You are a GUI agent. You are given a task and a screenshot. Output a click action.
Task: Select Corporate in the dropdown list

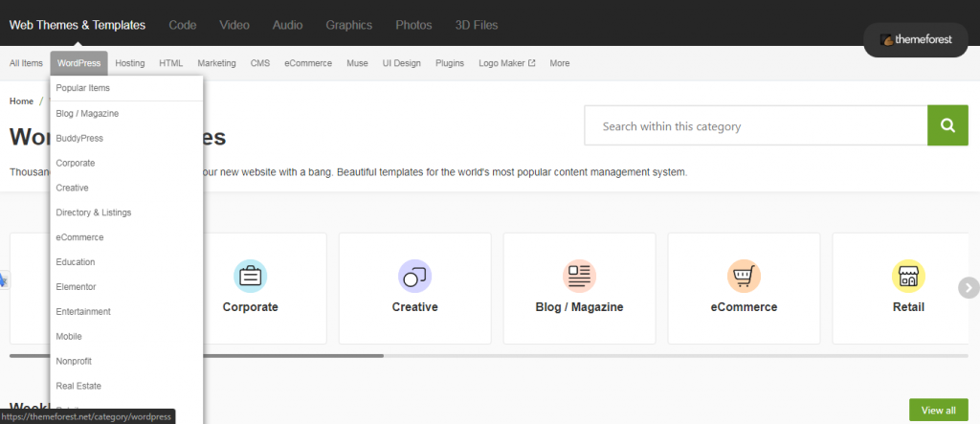(127, 163)
